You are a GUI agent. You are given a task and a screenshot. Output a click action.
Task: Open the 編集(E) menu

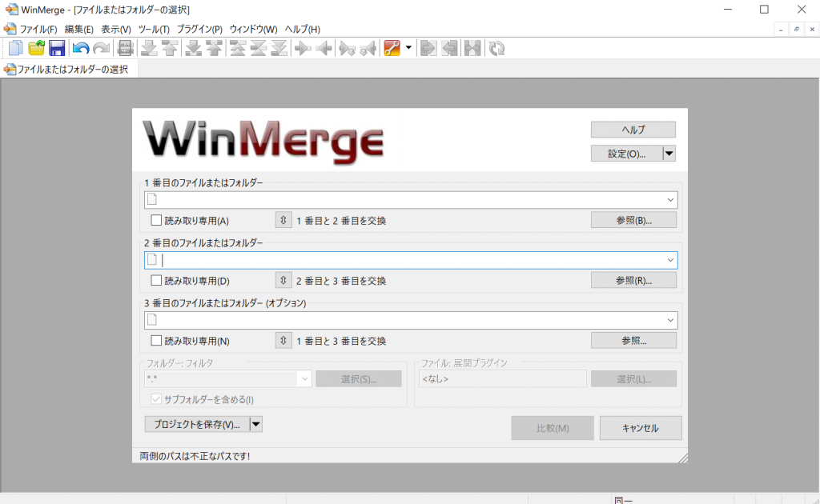[79, 30]
